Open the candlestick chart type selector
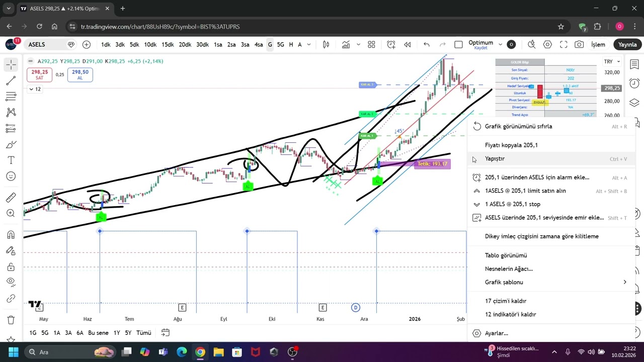Image resolution: width=644 pixels, height=362 pixels. point(326,45)
